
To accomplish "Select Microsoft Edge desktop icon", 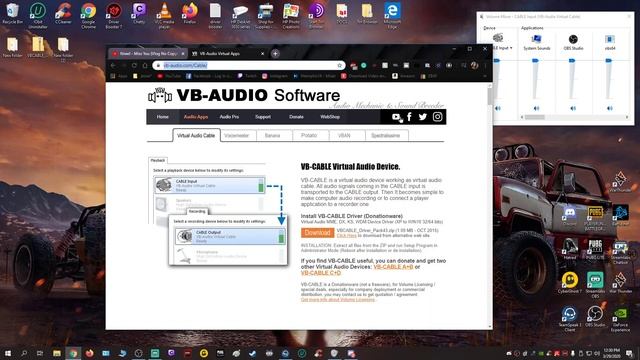I will click(392, 15).
